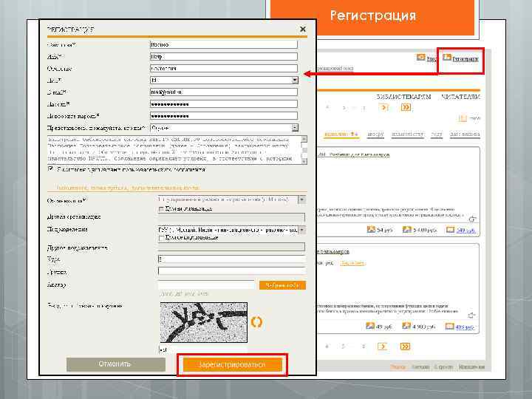Viewport: 532px width, 399px height.
Task: Click the agreement text scrollbar up arrow
Action: click(x=304, y=138)
